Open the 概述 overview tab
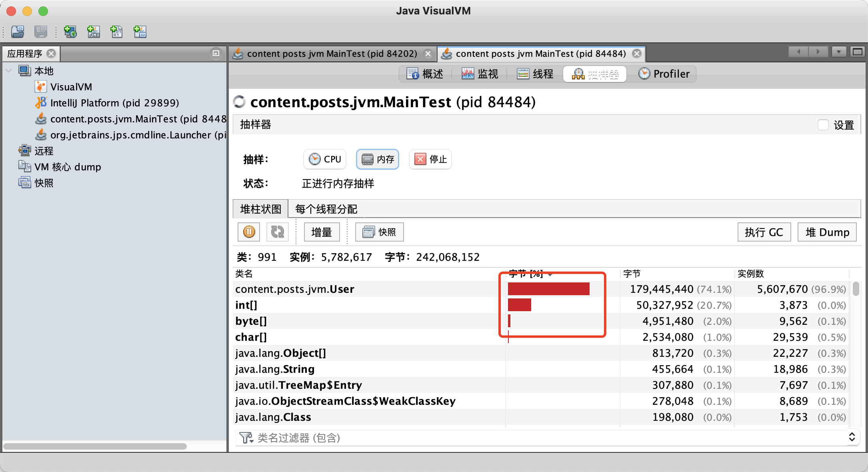Screen dimensions: 868x472 tap(425, 74)
